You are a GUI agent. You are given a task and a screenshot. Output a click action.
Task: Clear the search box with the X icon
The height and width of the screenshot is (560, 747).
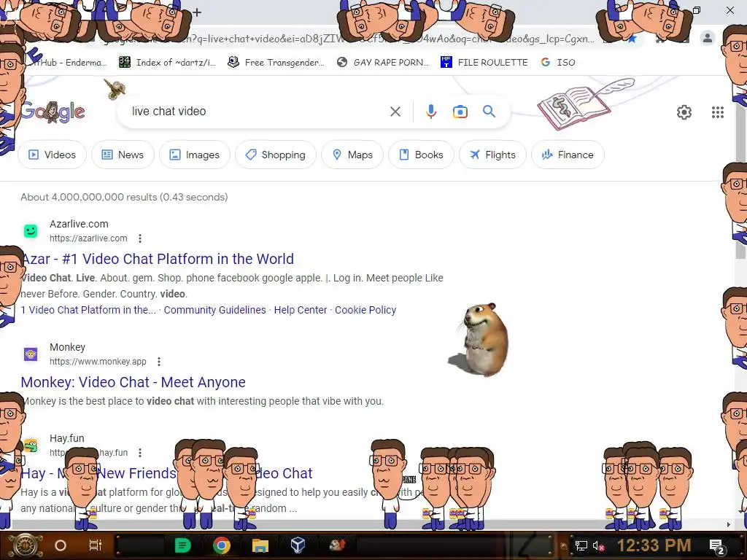pyautogui.click(x=395, y=112)
